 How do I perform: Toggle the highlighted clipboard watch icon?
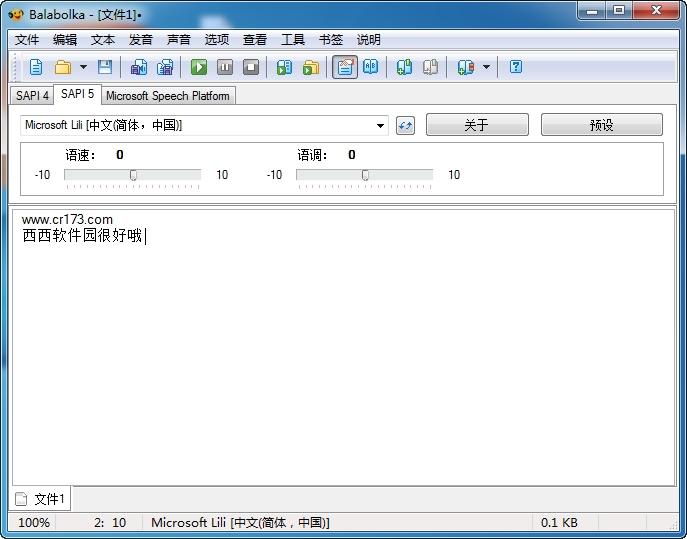[x=345, y=67]
